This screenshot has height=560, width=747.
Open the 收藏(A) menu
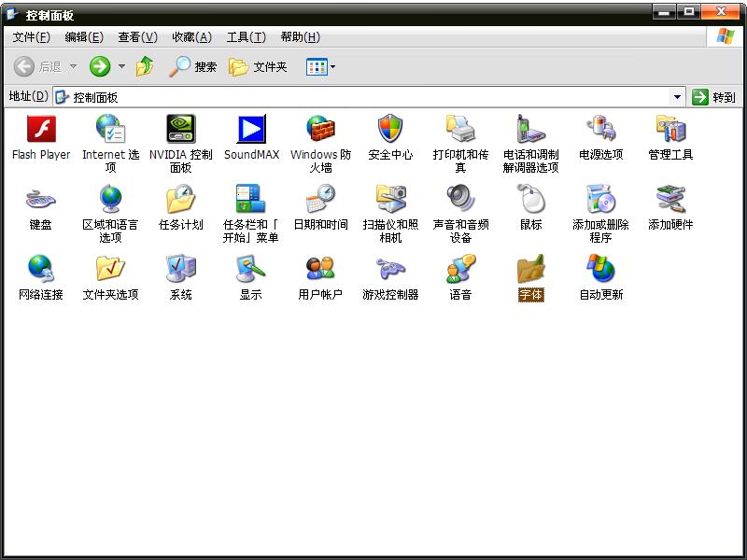(x=192, y=37)
